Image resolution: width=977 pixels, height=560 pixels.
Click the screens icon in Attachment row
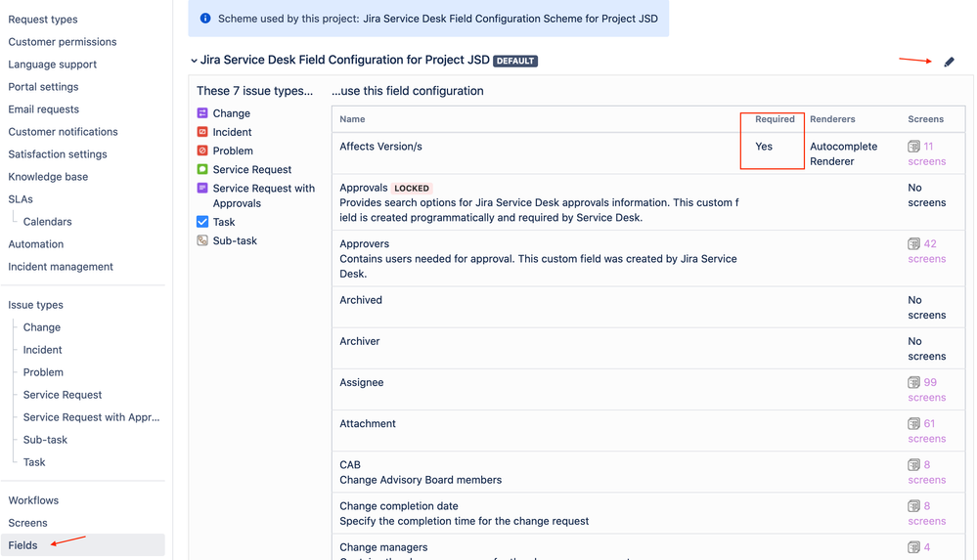913,423
